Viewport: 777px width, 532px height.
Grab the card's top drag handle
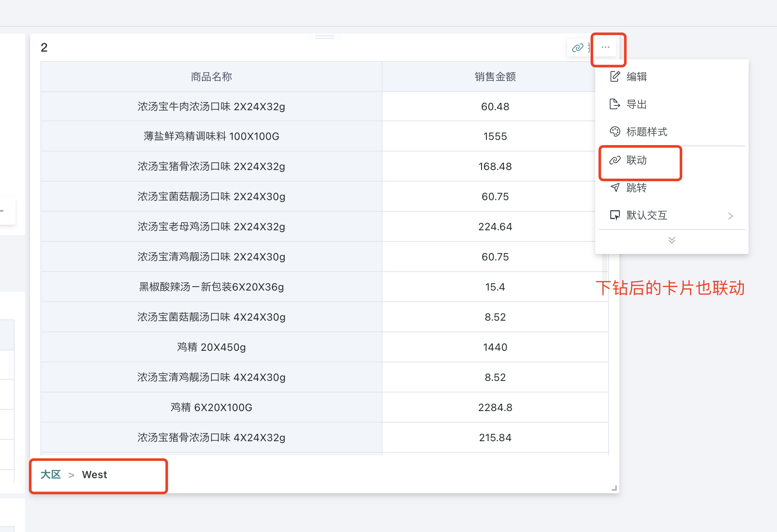325,37
